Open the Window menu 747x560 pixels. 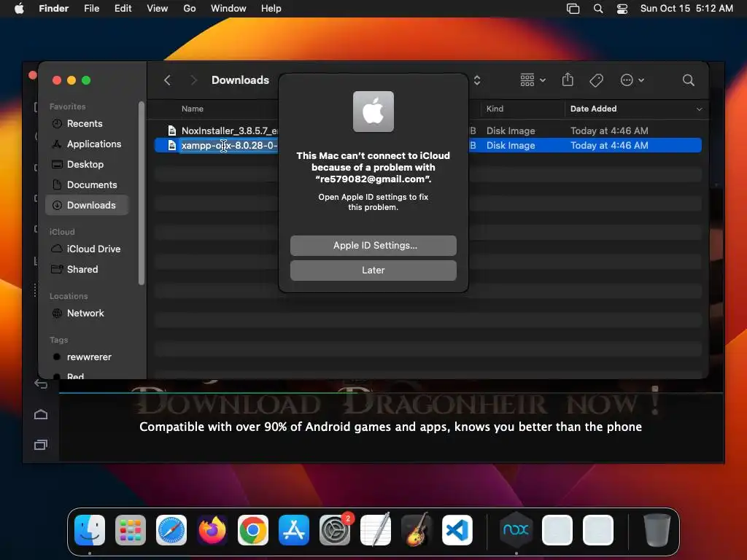(x=228, y=9)
